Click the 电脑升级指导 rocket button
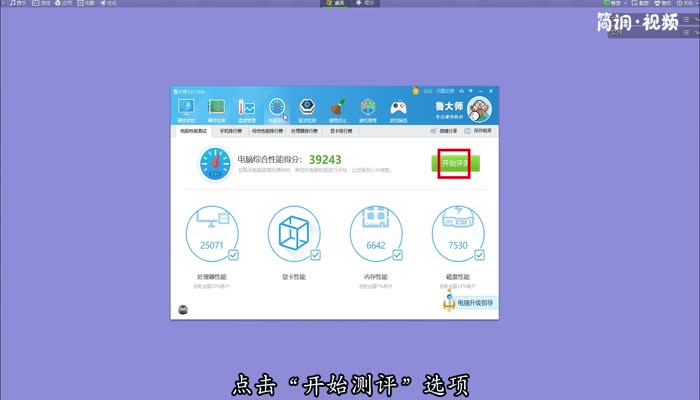 (469, 302)
